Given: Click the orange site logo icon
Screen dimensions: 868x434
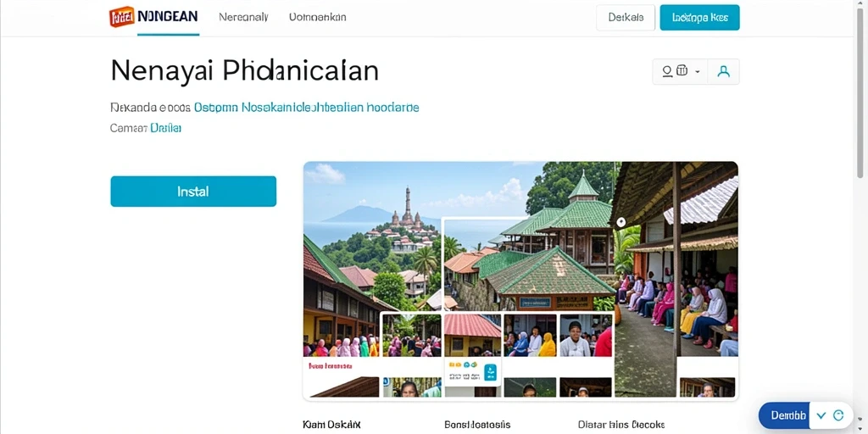Looking at the screenshot, I should tap(122, 17).
